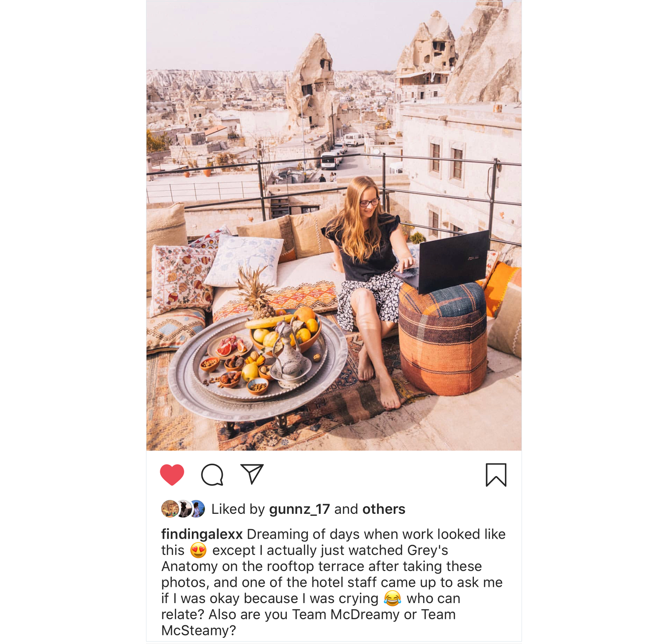Open the third liker's blue avatar
The width and height of the screenshot is (668, 644).
coord(197,509)
